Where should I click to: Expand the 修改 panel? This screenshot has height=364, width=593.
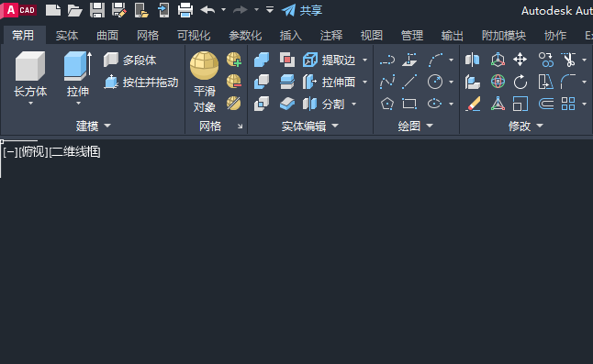point(526,126)
